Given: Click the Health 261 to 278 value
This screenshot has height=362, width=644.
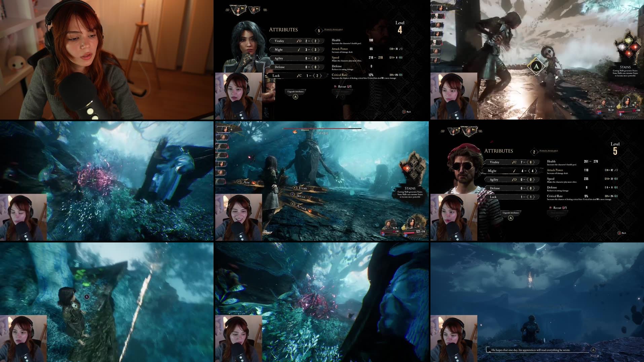Looking at the screenshot, I should pos(591,162).
